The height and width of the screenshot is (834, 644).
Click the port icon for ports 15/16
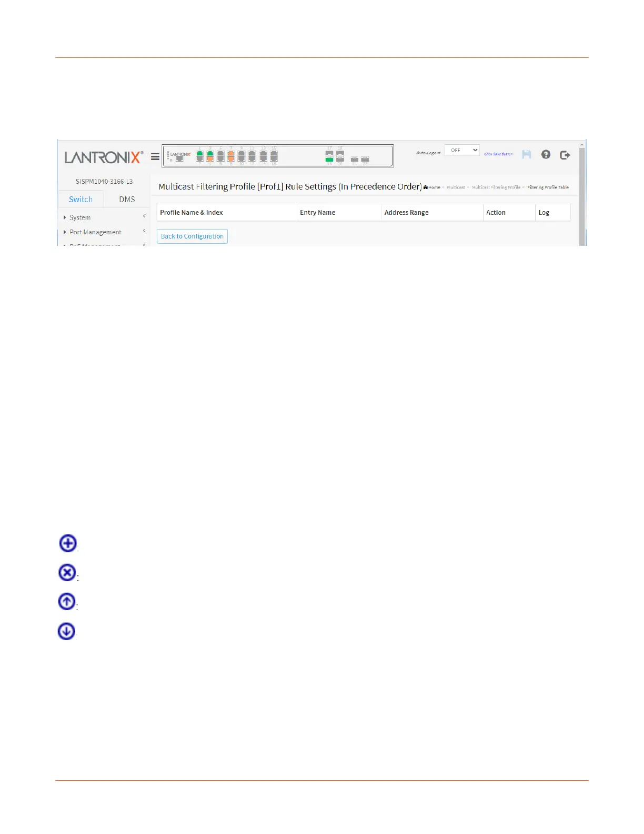[x=274, y=156]
